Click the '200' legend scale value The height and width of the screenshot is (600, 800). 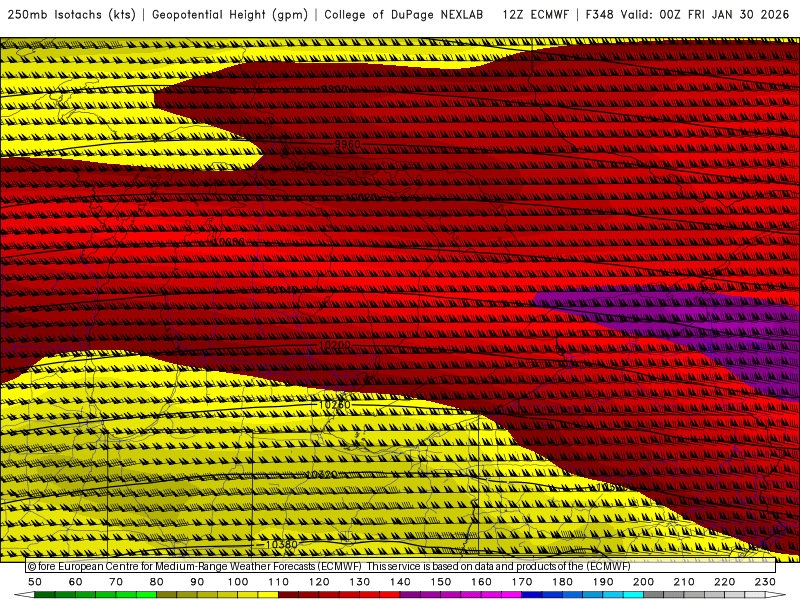point(643,582)
